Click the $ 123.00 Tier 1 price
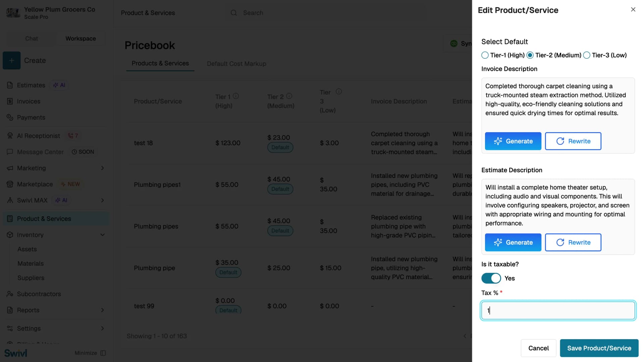The height and width of the screenshot is (362, 644). tap(228, 143)
